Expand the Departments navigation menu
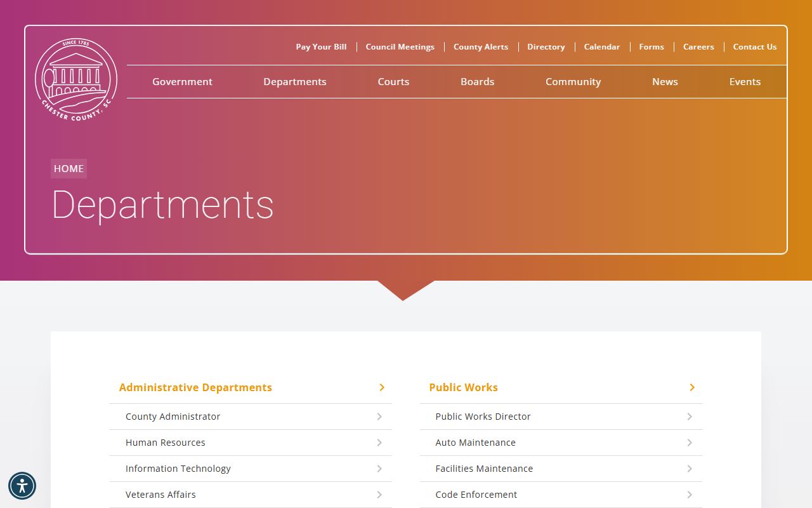The image size is (812, 508). click(x=295, y=82)
